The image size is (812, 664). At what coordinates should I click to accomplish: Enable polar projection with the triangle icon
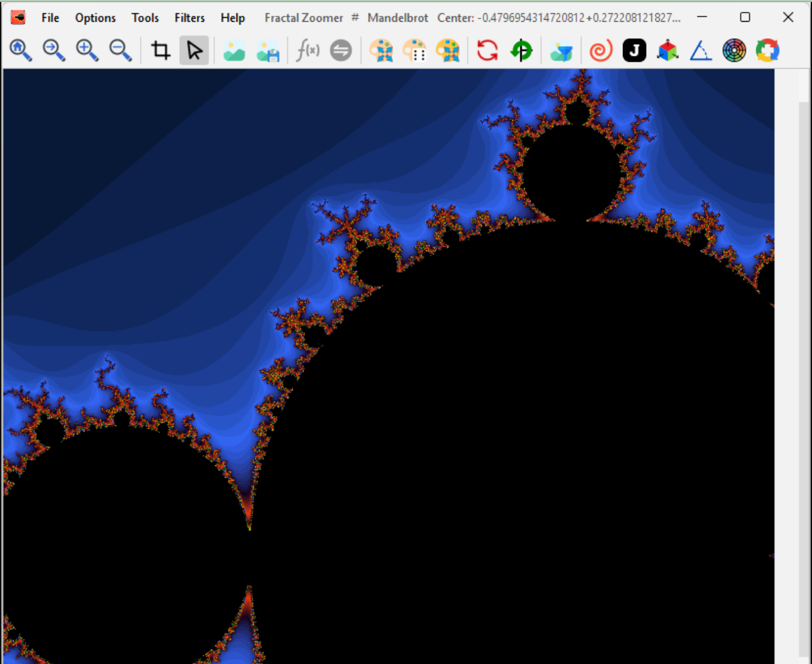[701, 49]
